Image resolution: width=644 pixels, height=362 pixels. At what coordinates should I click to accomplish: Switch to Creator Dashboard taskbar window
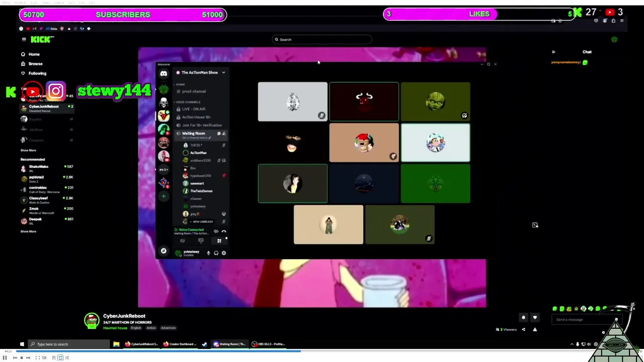(180, 344)
